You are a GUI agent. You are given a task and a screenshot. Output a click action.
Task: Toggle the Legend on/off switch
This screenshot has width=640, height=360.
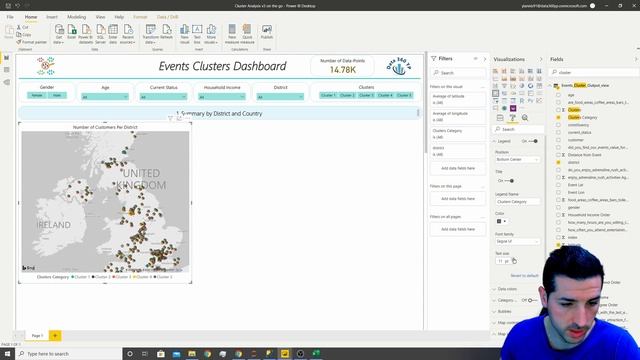click(533, 141)
